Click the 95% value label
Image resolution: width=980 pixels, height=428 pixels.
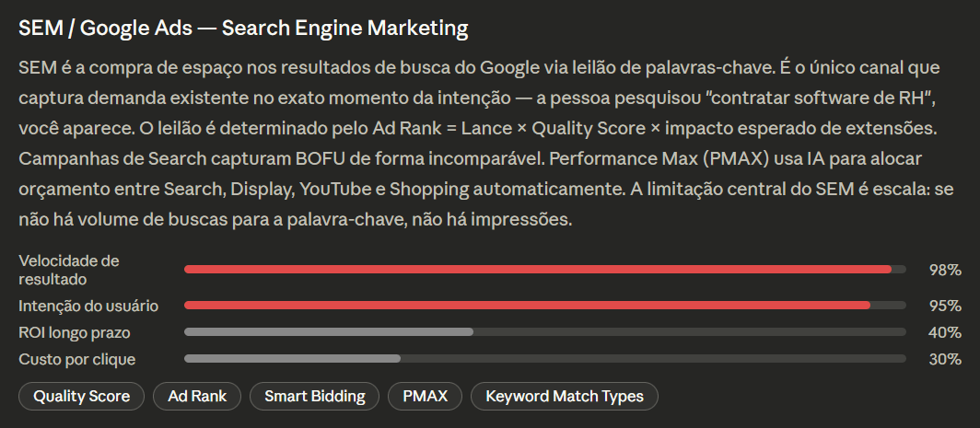tap(944, 307)
